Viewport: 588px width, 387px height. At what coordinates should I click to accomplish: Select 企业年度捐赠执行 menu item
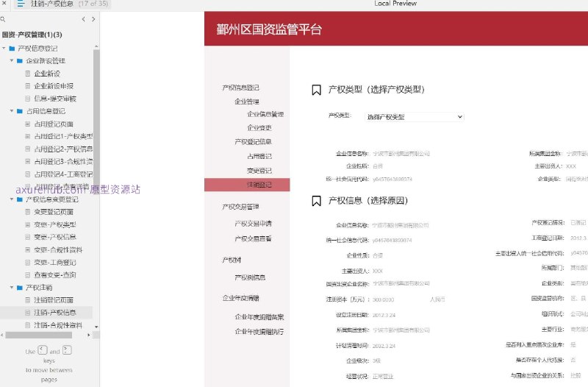coord(259,331)
